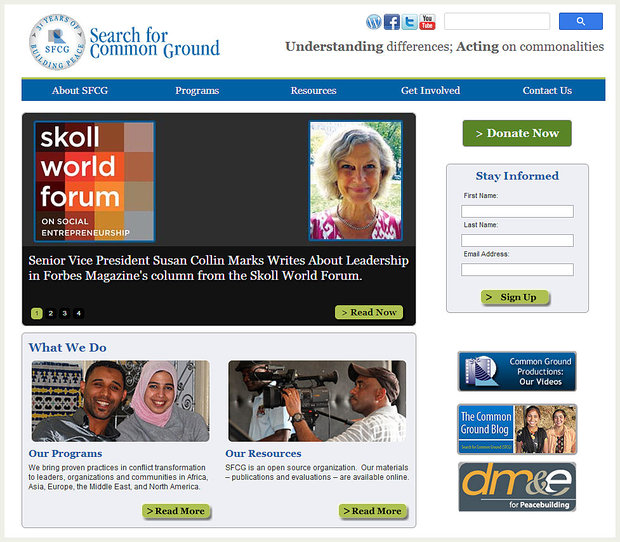The height and width of the screenshot is (542, 620).
Task: Click the SFCG circular logo
Action: pos(56,44)
